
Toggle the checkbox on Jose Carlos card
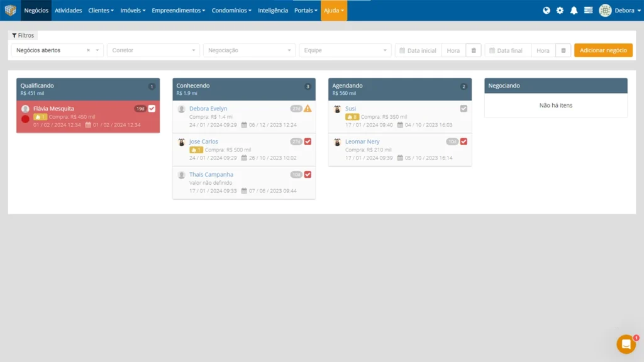(308, 141)
